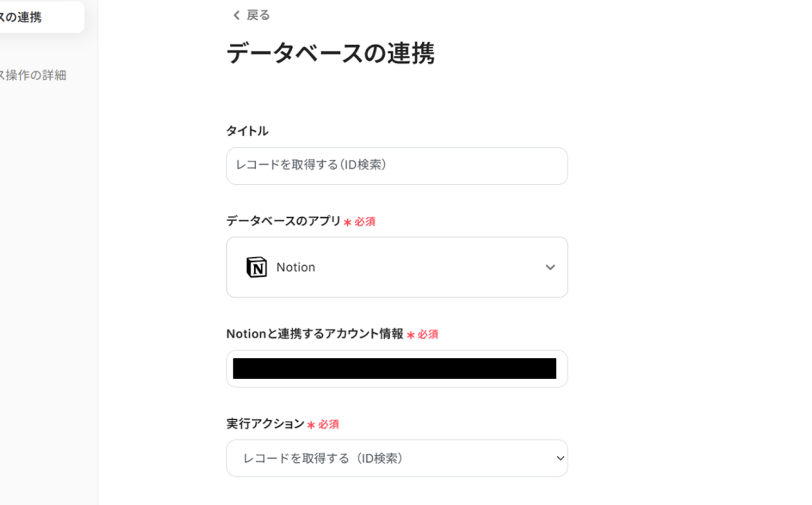Viewport: 812px width, 505px height.
Task: Click the back chevron arrow icon
Action: pyautogui.click(x=236, y=15)
